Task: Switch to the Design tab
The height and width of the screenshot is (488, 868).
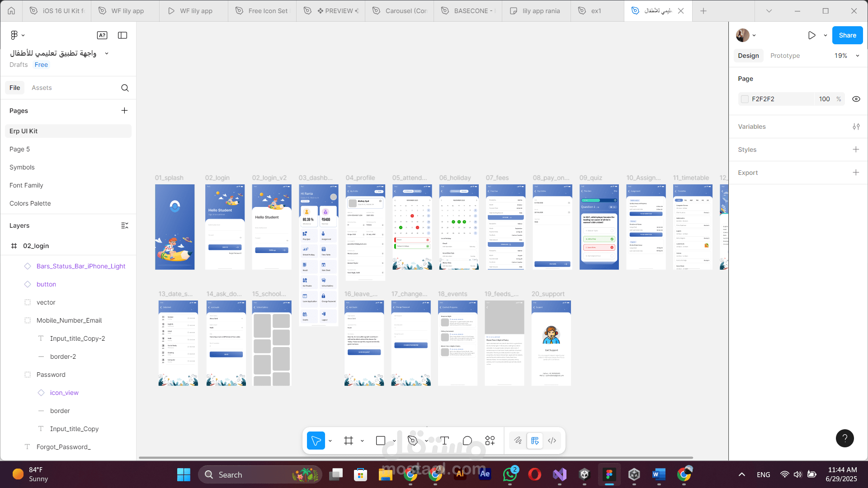Action: coord(748,56)
